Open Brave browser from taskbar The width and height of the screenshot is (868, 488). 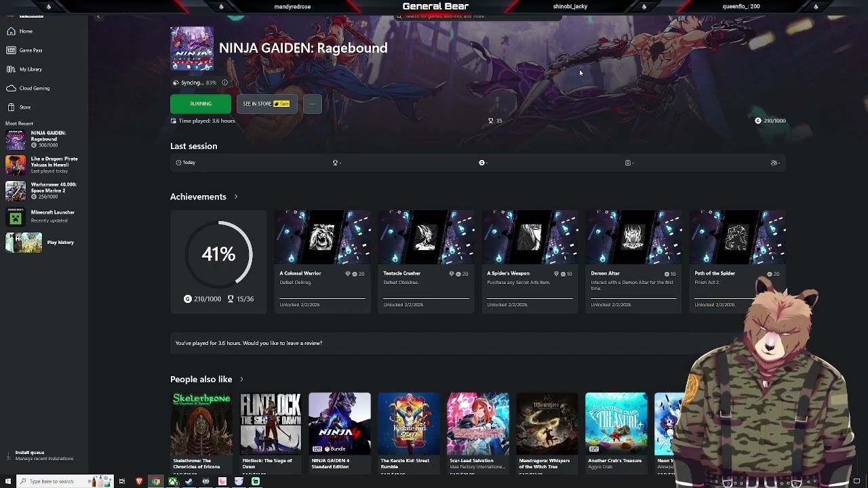pos(139,481)
